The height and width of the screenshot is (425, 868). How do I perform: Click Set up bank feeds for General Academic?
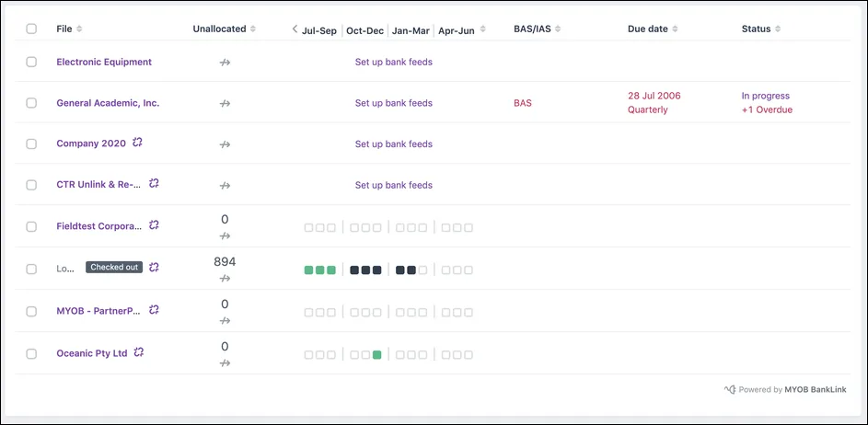[x=394, y=103]
